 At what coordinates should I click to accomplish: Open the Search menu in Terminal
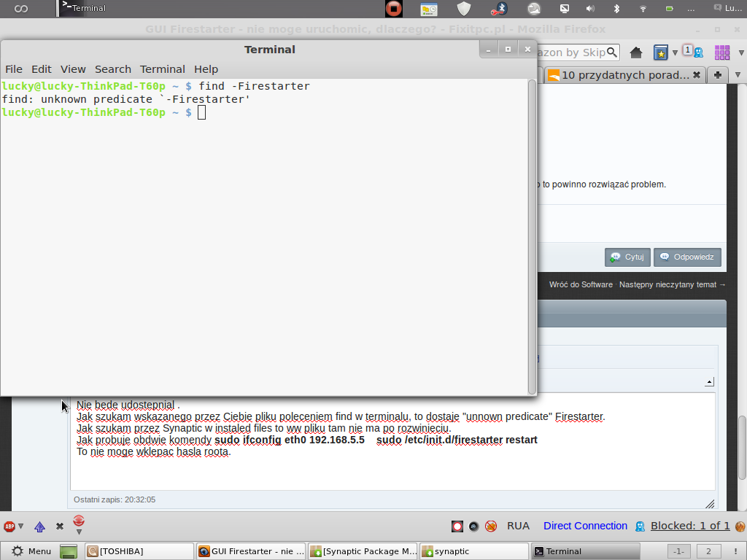(113, 69)
